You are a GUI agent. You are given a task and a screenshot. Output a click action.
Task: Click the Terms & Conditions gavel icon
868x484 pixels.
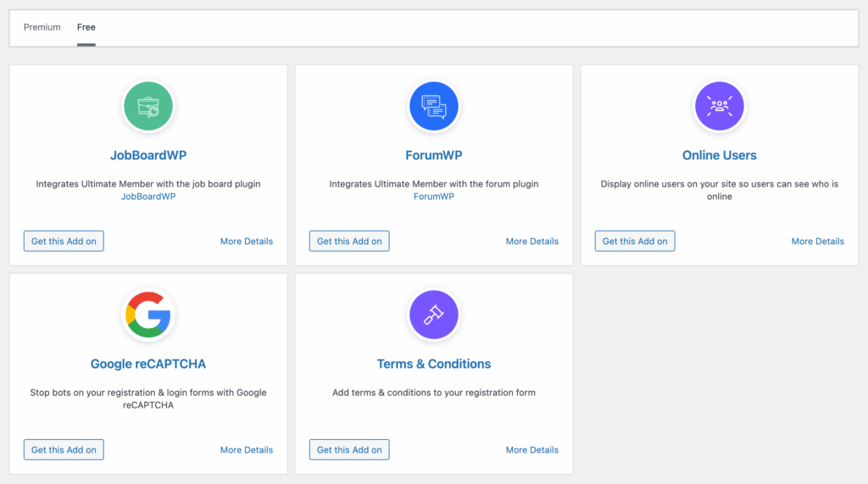coord(433,314)
